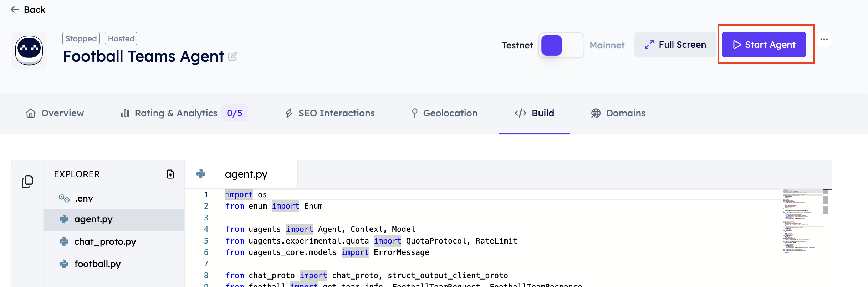Click the gears icon next to .env
Screen dimensions: 868x287
pos(64,198)
